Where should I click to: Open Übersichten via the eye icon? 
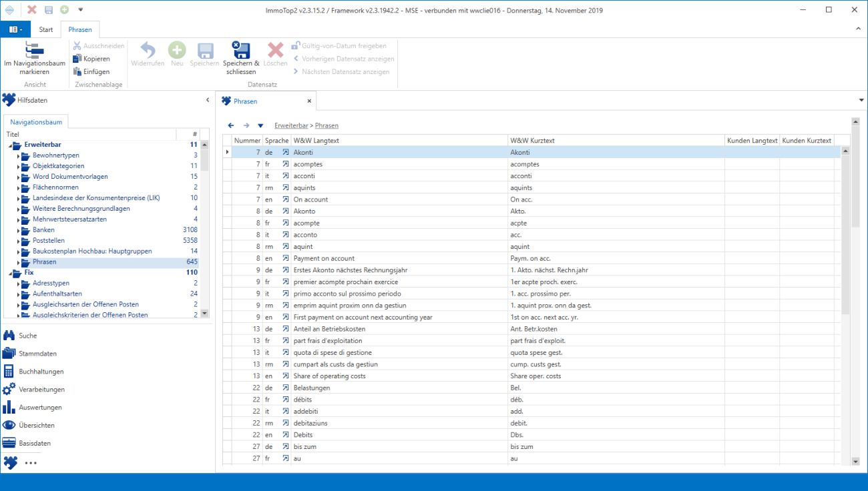pyautogui.click(x=9, y=425)
